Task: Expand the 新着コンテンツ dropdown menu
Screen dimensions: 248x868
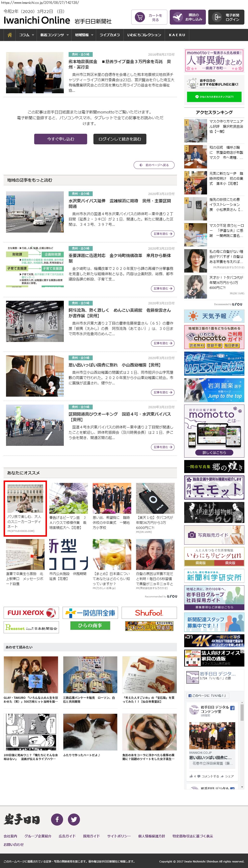Action: pyautogui.click(x=54, y=35)
